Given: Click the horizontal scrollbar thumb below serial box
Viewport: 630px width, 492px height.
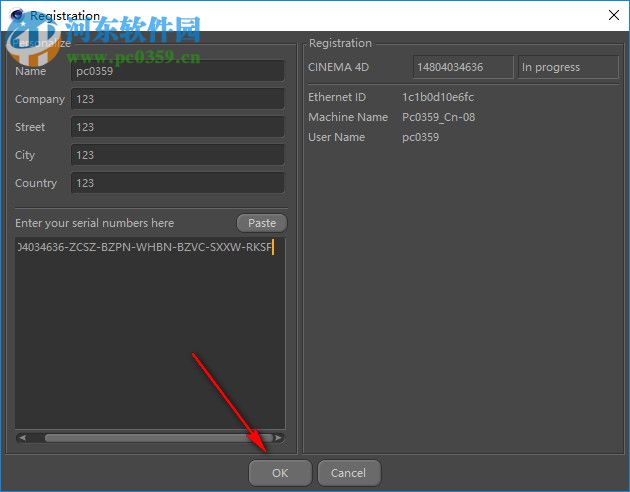Looking at the screenshot, I should pos(159,438).
